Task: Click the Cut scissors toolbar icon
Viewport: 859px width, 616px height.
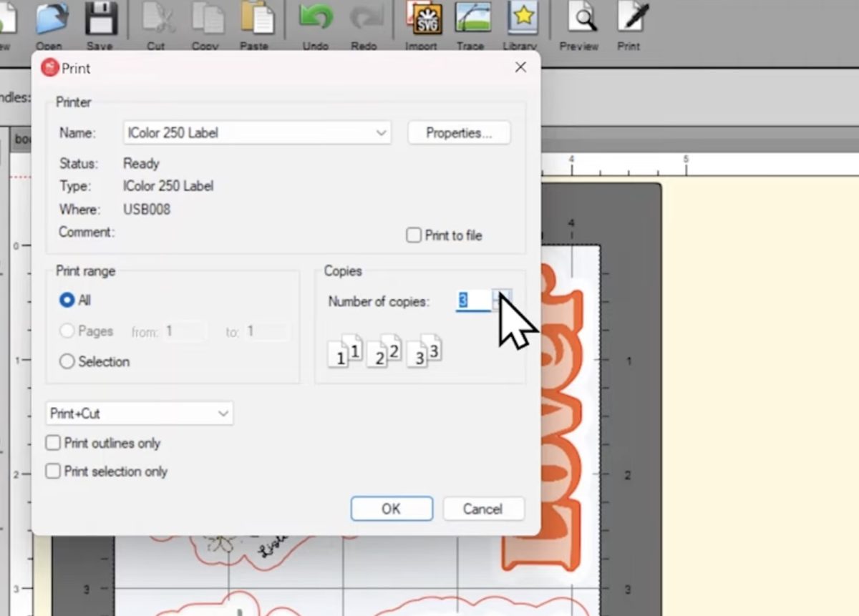Action: (x=157, y=19)
